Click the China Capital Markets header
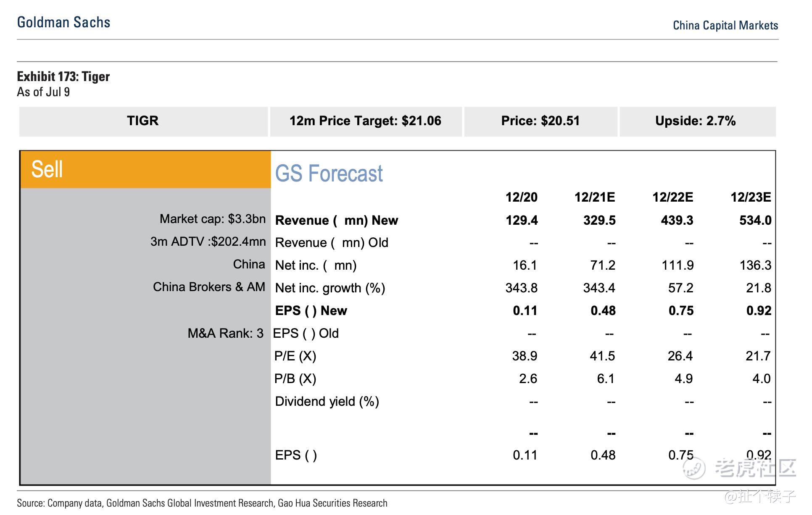The width and height of the screenshot is (812, 515). [725, 26]
